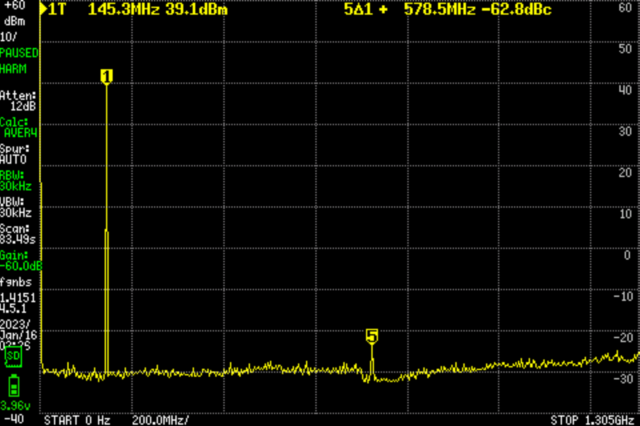Tap the active marker triangle indicator
640x426 pixels.
[44, 9]
